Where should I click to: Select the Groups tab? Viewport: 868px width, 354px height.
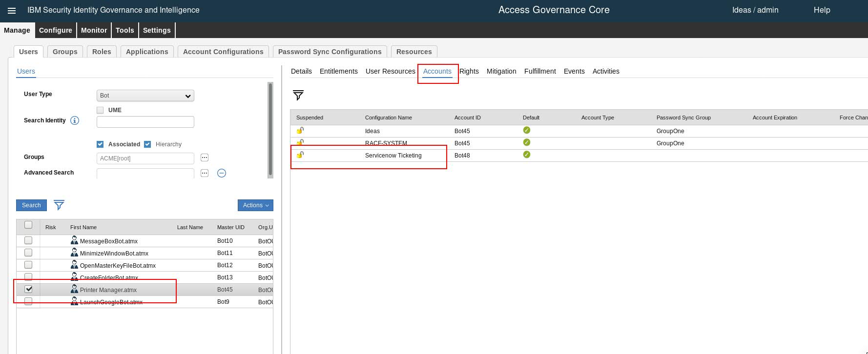tap(65, 52)
